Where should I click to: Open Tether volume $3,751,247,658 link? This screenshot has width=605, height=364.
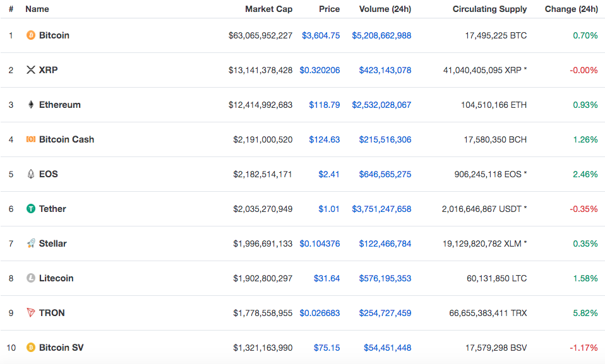pyautogui.click(x=381, y=209)
